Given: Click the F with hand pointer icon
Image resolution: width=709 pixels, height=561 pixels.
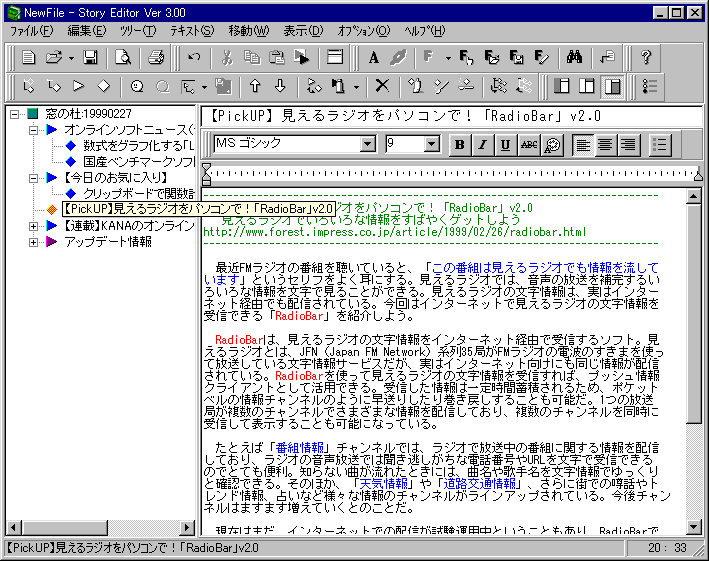Looking at the screenshot, I should (466, 57).
